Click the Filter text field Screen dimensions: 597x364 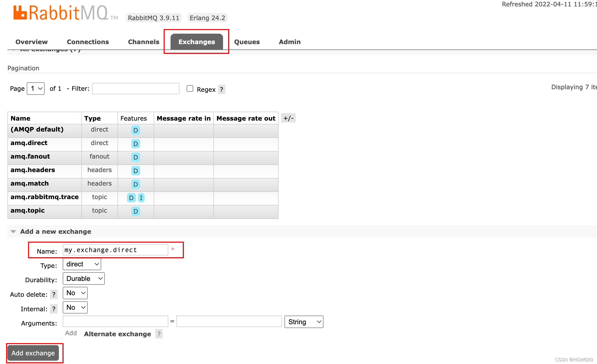click(x=136, y=88)
